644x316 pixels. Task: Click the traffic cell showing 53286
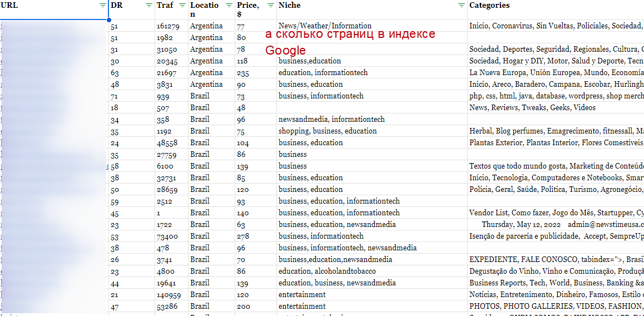172,306
